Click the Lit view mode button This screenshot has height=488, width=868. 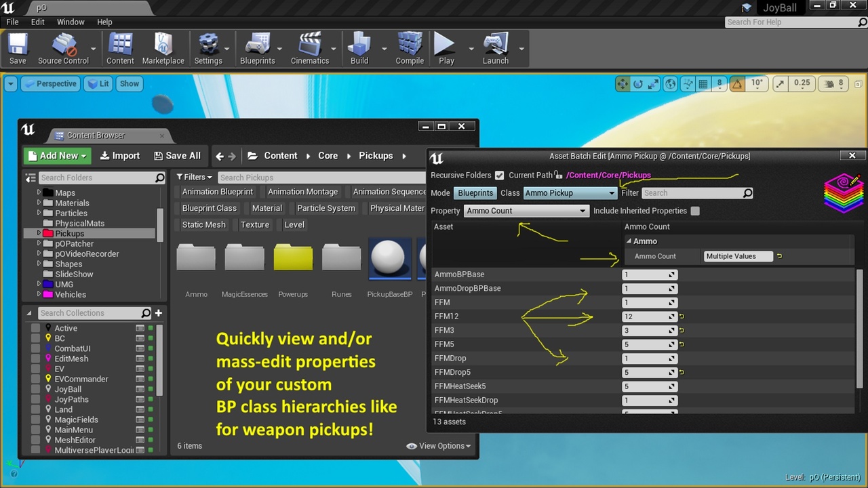[x=98, y=84]
